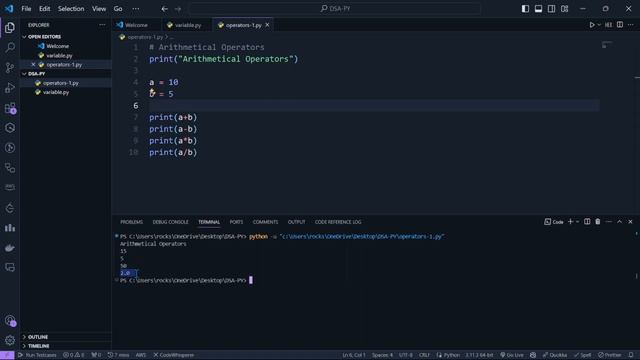Close the operators-1.py tab

(x=267, y=25)
